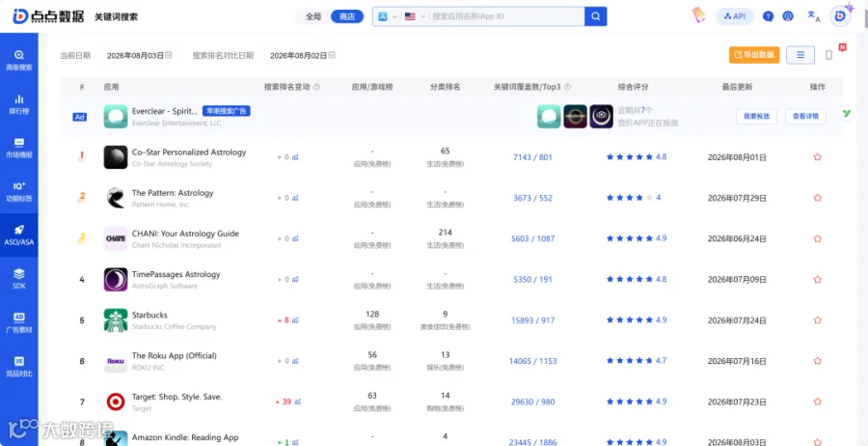Info icon beside 搜索排名变动 header
The width and height of the screenshot is (868, 446).
pos(316,87)
